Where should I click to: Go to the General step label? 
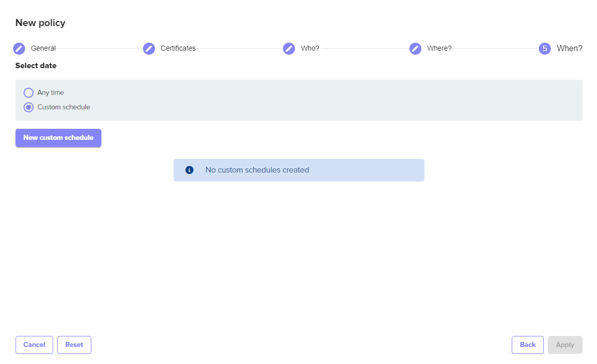(43, 49)
